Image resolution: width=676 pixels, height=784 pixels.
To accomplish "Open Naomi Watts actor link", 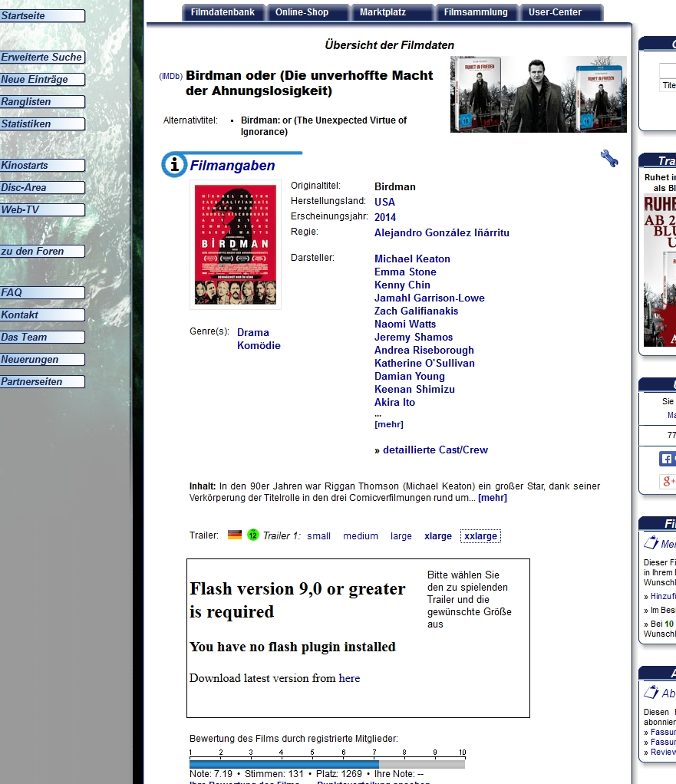I will (405, 324).
